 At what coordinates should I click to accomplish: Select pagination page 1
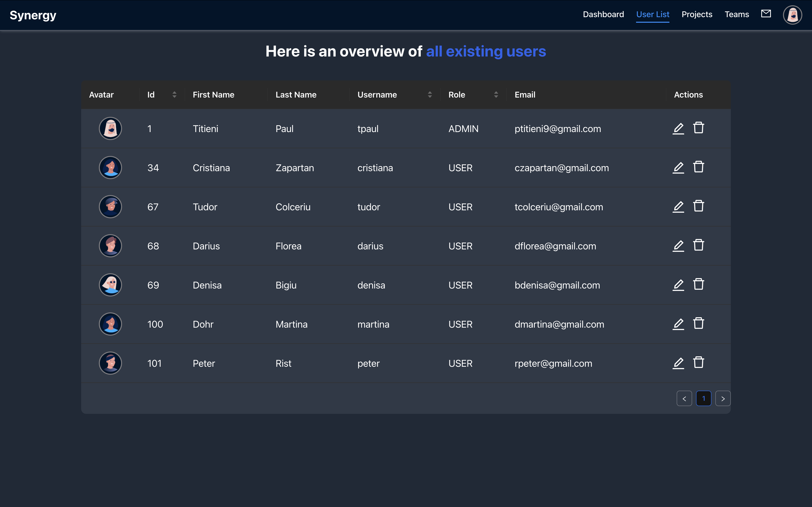(704, 398)
